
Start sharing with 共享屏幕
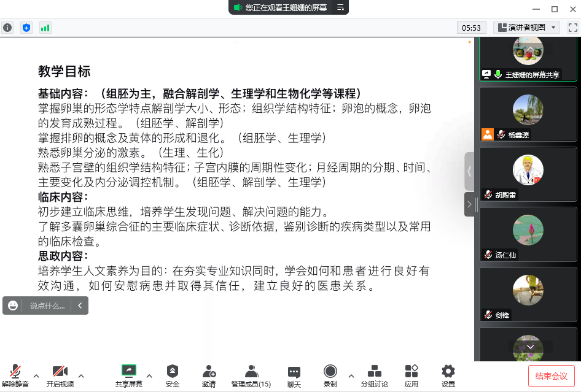[x=129, y=375]
